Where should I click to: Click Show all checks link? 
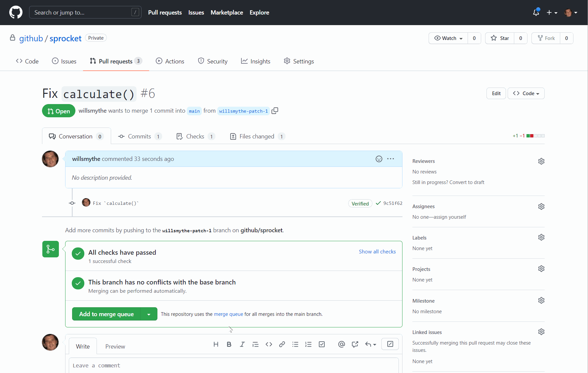tap(377, 252)
